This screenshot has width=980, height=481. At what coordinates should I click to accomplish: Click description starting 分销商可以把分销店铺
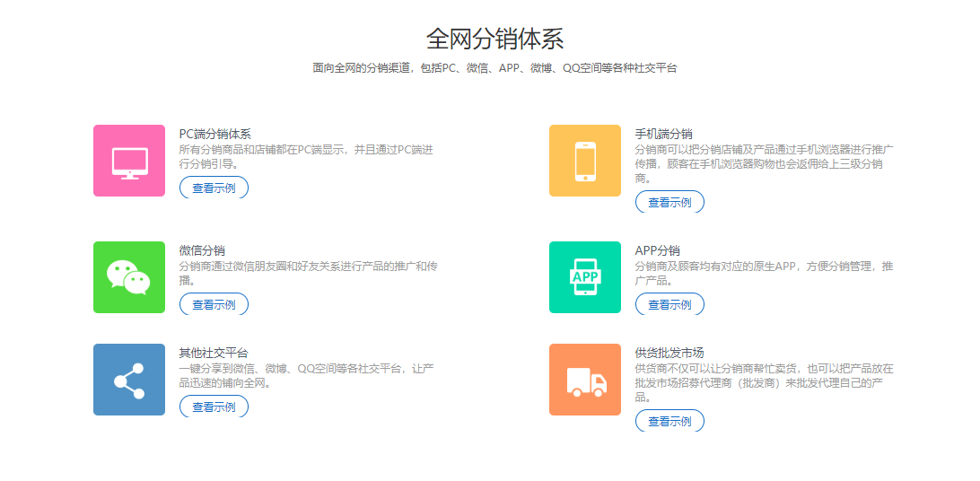764,163
